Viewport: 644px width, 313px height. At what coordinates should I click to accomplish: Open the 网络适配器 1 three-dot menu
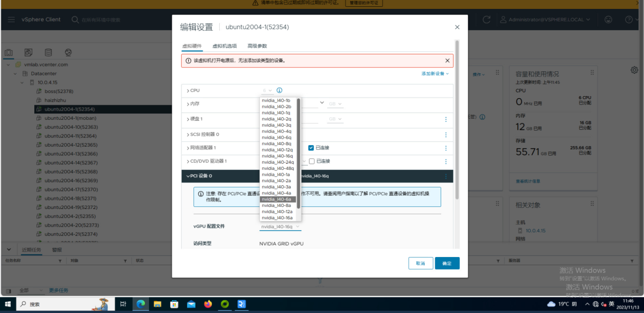pyautogui.click(x=446, y=148)
